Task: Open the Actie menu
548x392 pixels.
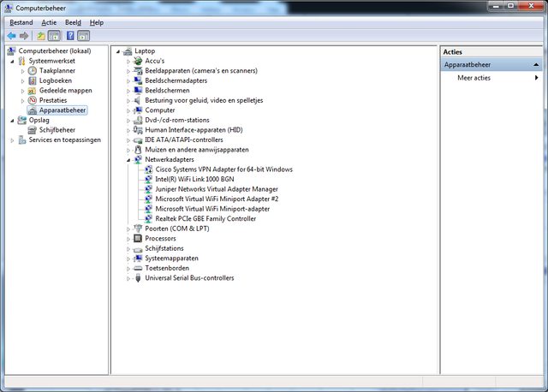Action: coord(49,23)
